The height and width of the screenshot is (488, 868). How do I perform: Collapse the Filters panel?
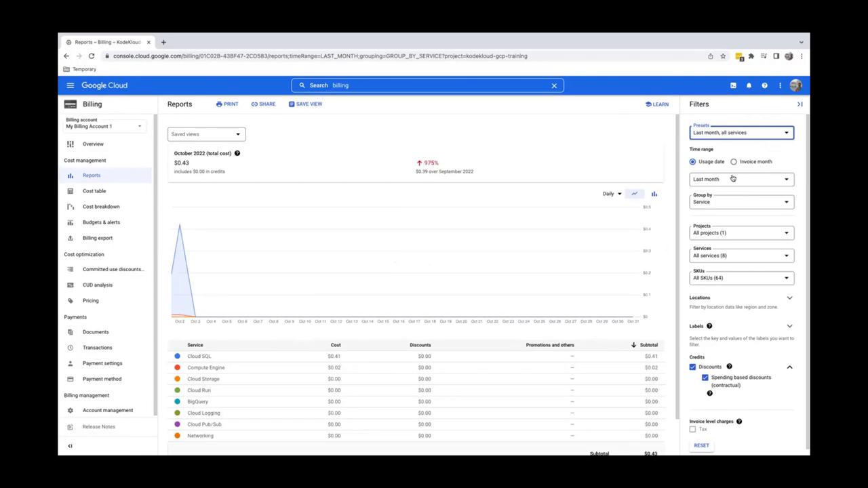[x=800, y=104]
